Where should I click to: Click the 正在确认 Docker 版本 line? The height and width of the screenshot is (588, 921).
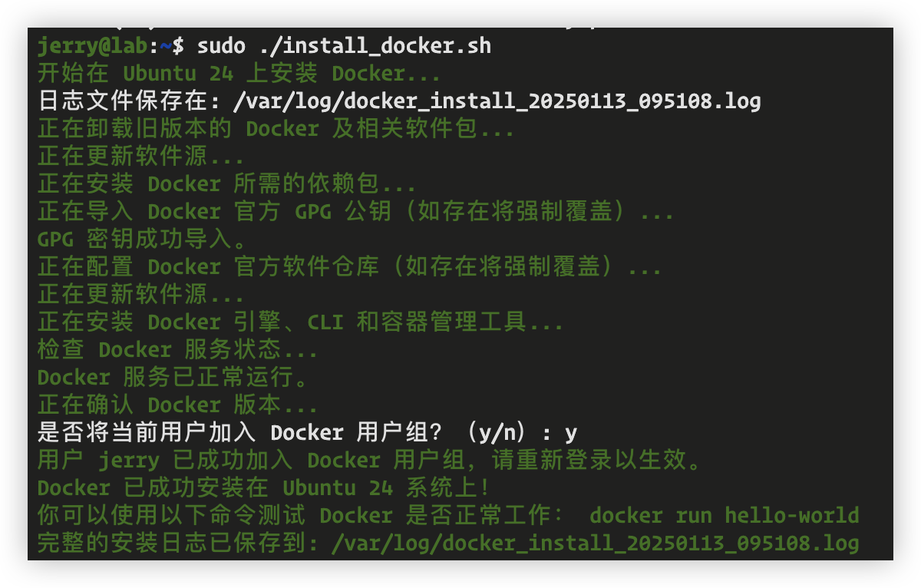(177, 405)
